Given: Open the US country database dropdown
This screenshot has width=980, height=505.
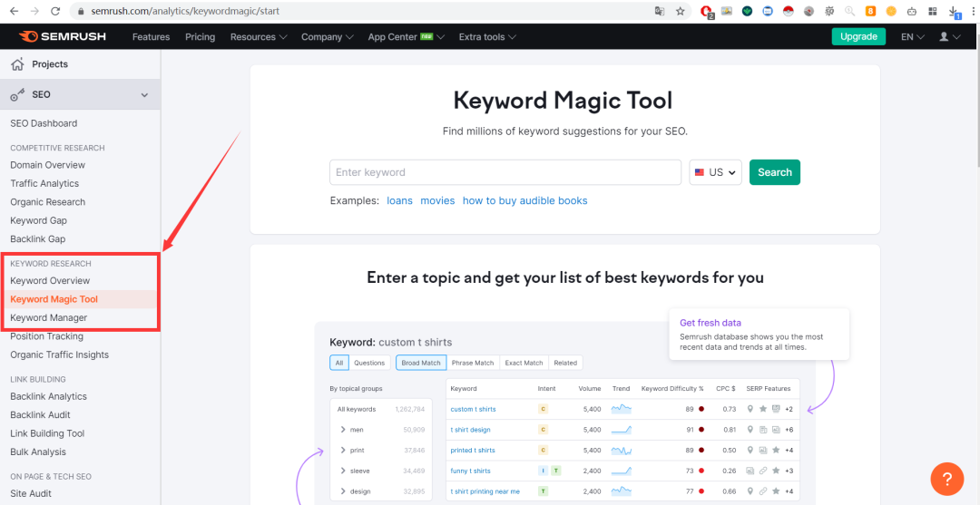Looking at the screenshot, I should click(716, 172).
